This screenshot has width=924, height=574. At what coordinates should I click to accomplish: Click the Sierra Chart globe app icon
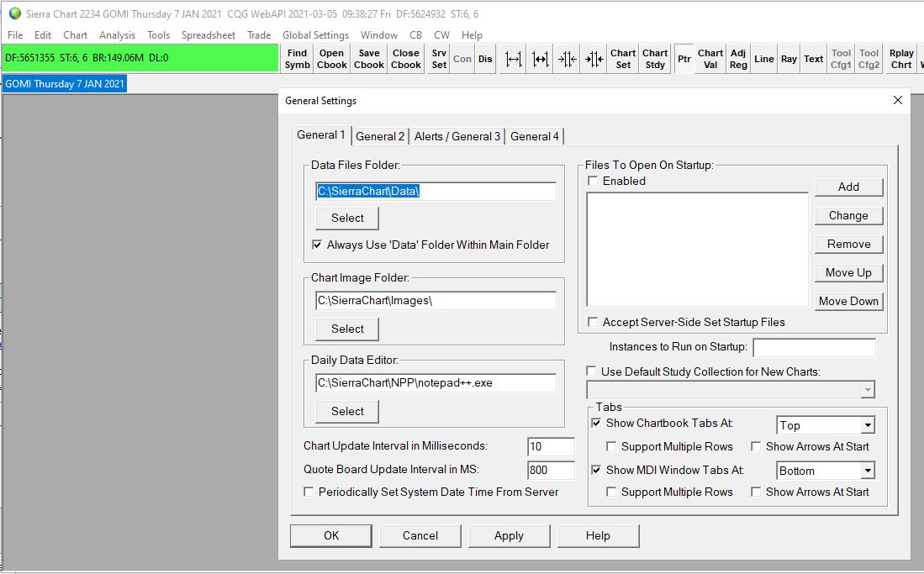(15, 13)
